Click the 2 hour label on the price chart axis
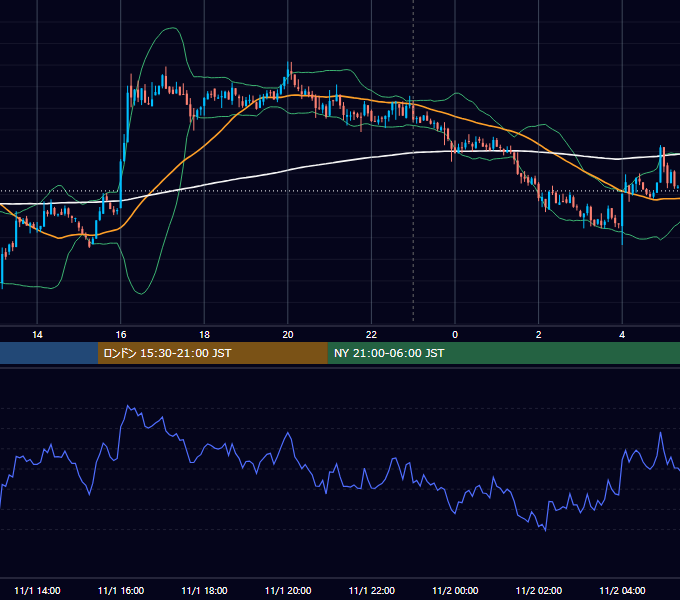680x600 pixels. 539,335
